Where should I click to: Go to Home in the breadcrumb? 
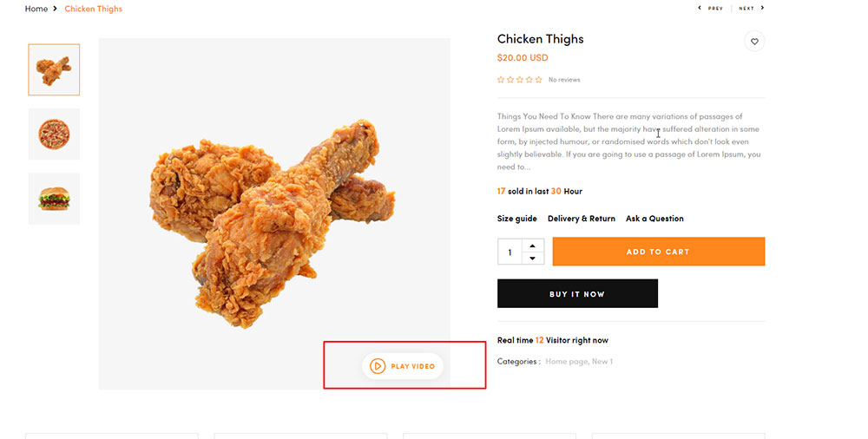(x=36, y=9)
